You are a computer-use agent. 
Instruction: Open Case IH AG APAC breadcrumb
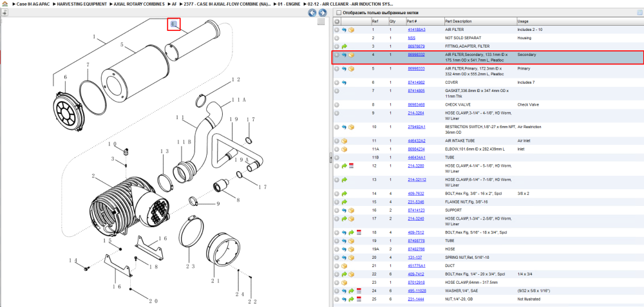pyautogui.click(x=33, y=4)
